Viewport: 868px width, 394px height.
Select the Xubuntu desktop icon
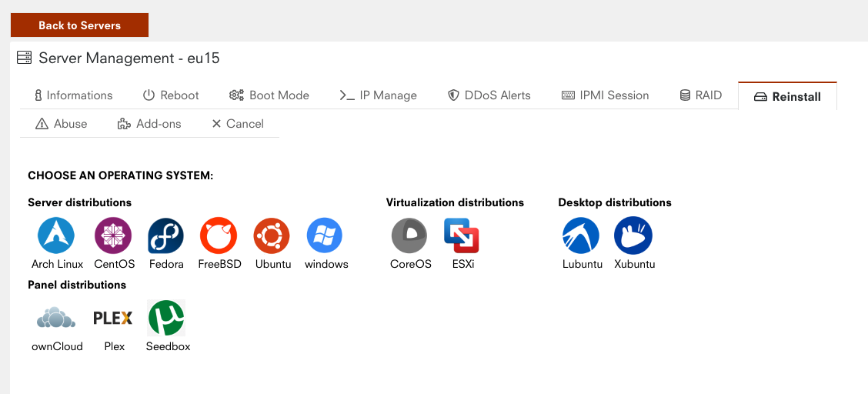click(x=633, y=235)
